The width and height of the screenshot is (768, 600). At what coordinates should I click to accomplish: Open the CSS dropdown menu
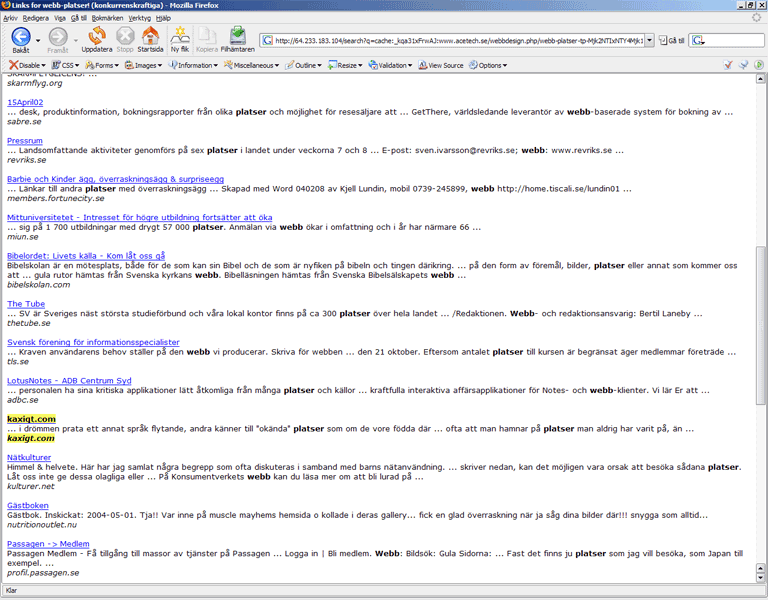(x=66, y=65)
